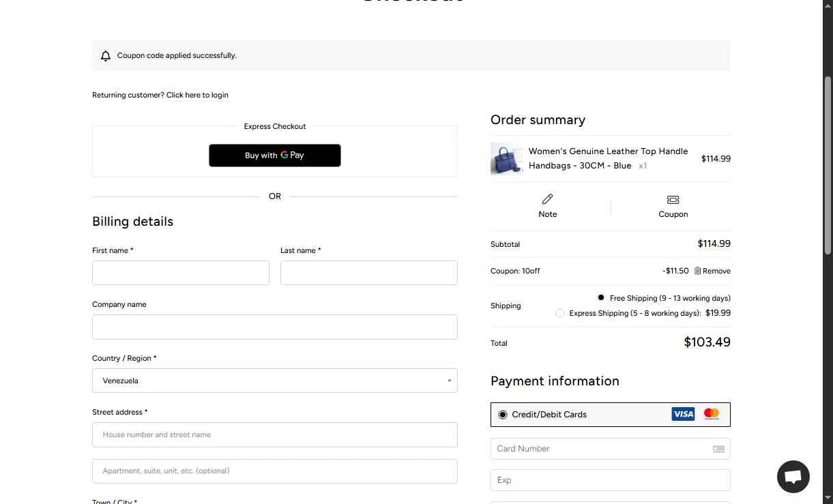Click the Payment information heading
Screen dimensions: 833x504
tap(555, 381)
